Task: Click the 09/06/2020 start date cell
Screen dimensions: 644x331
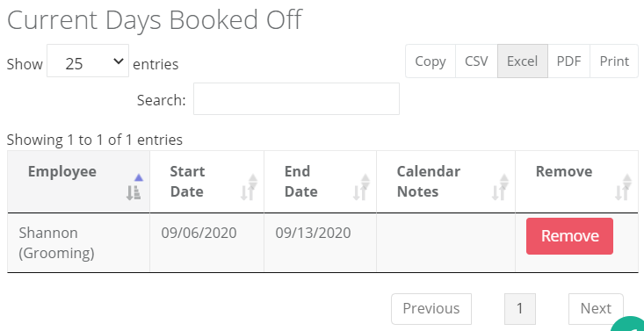Action: tap(206, 242)
